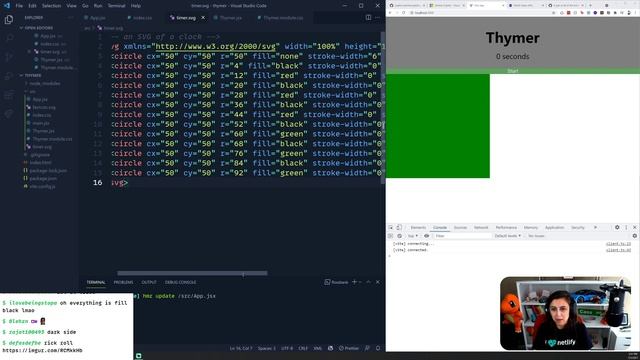Click the browser address bar
Image resolution: width=640 pixels, height=360 pixels.
pyautogui.click(x=482, y=13)
